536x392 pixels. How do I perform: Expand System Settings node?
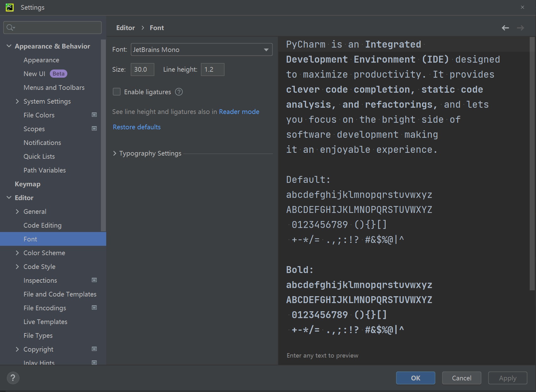[x=17, y=101]
